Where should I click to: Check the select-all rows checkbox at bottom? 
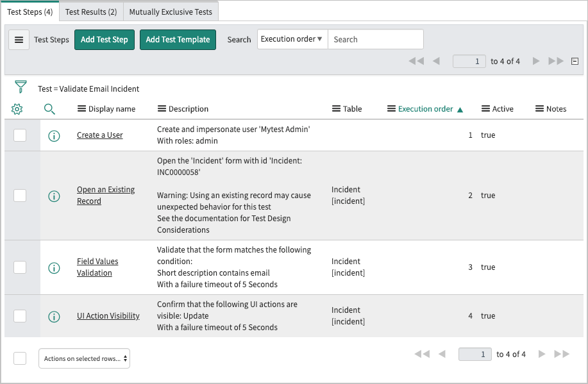[x=20, y=358]
